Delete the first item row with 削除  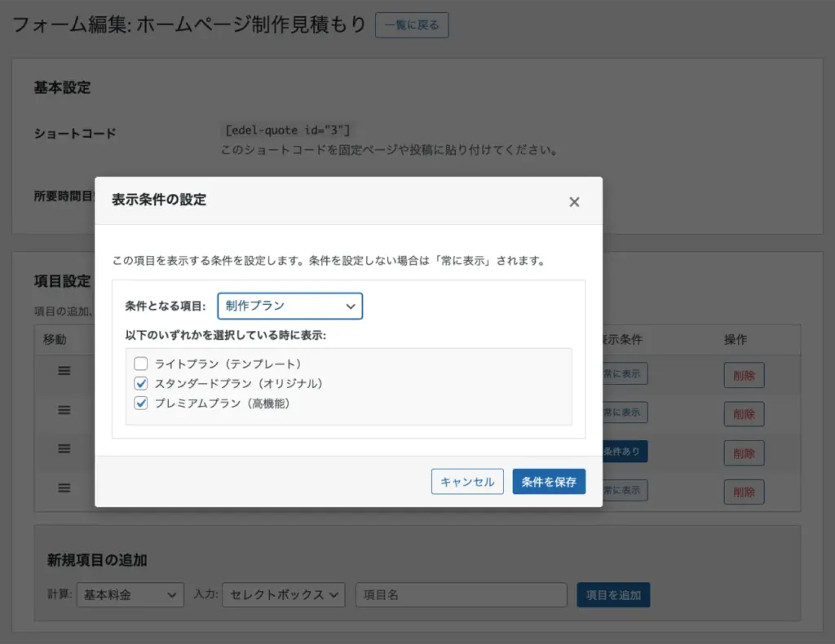tap(744, 375)
